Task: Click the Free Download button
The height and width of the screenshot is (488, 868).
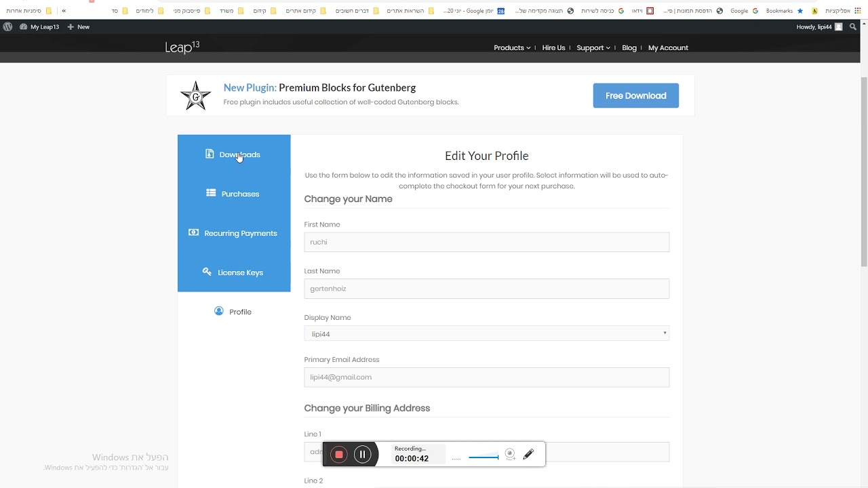Action: [x=635, y=96]
